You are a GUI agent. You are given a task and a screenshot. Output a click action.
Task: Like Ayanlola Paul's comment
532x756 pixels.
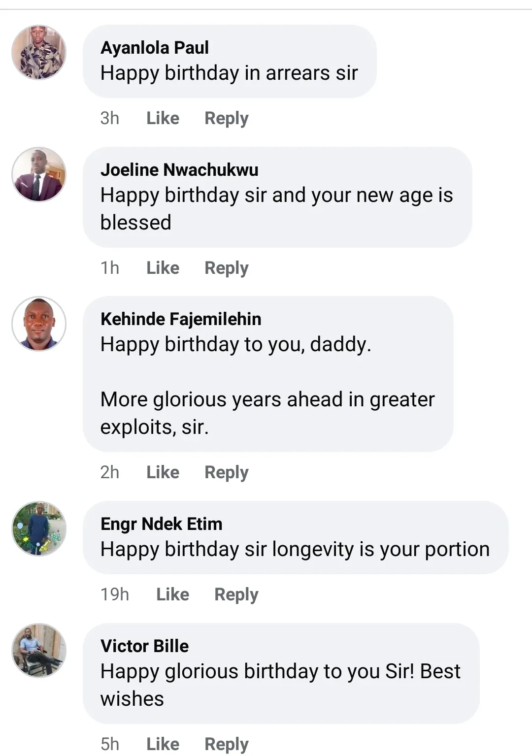click(x=163, y=118)
